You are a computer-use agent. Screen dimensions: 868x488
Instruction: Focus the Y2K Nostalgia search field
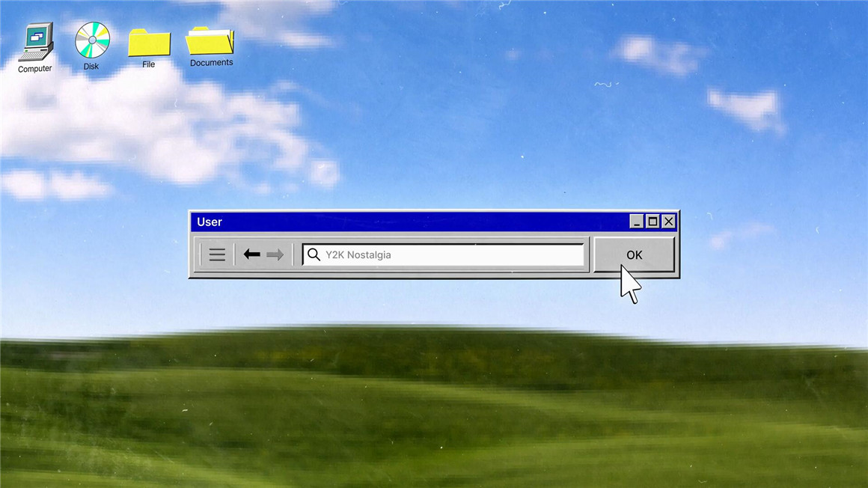point(449,255)
